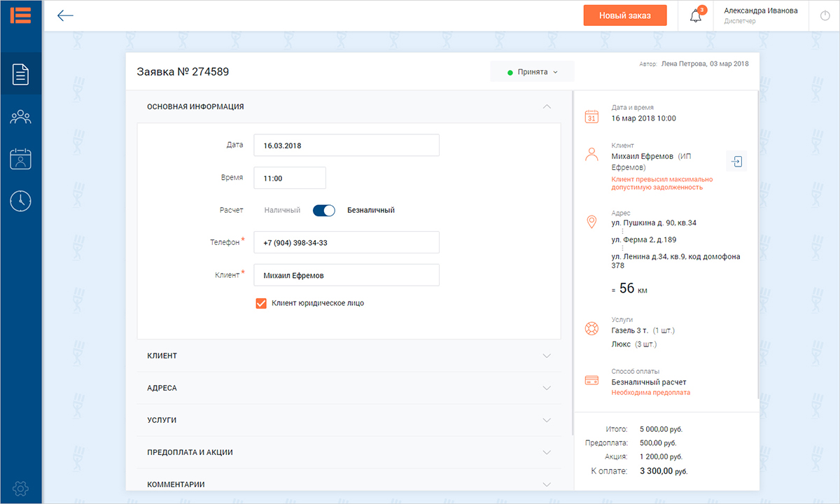This screenshot has height=504, width=840.
Task: Select the Наличный payment label
Action: (x=282, y=210)
